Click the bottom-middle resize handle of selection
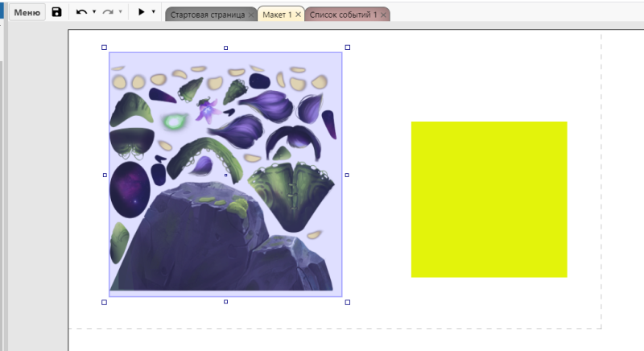644x351 pixels. pos(225,302)
